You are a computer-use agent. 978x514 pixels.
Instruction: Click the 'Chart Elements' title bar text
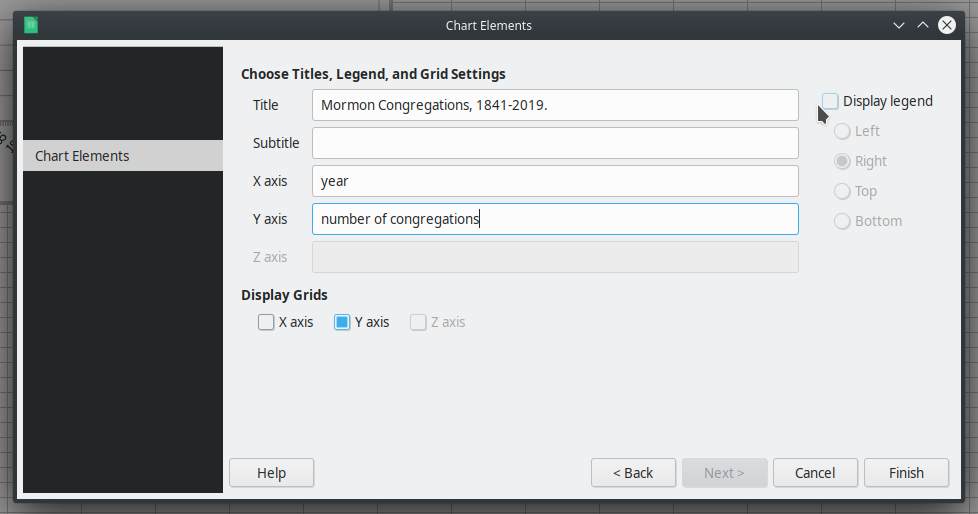click(489, 26)
